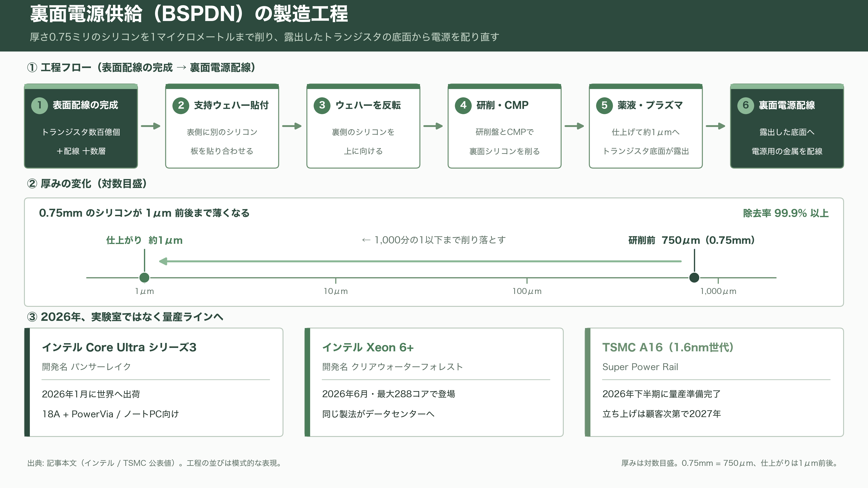
Task: Click 2026年下半期に量産準備完了 line
Action: click(x=661, y=394)
